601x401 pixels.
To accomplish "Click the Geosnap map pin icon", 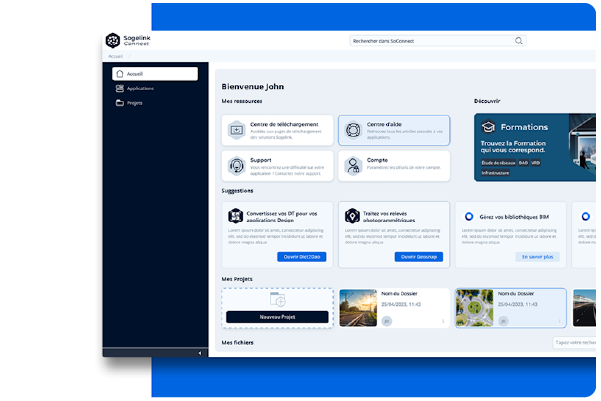I will [x=352, y=216].
